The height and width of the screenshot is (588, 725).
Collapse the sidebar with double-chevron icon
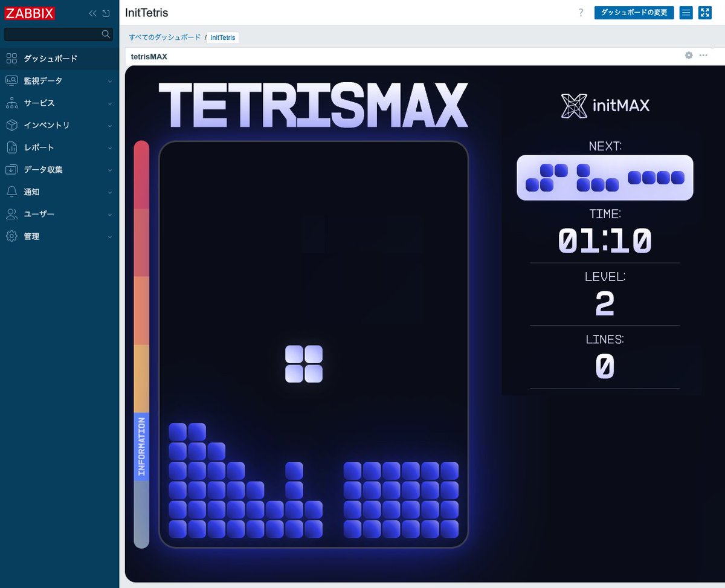92,13
